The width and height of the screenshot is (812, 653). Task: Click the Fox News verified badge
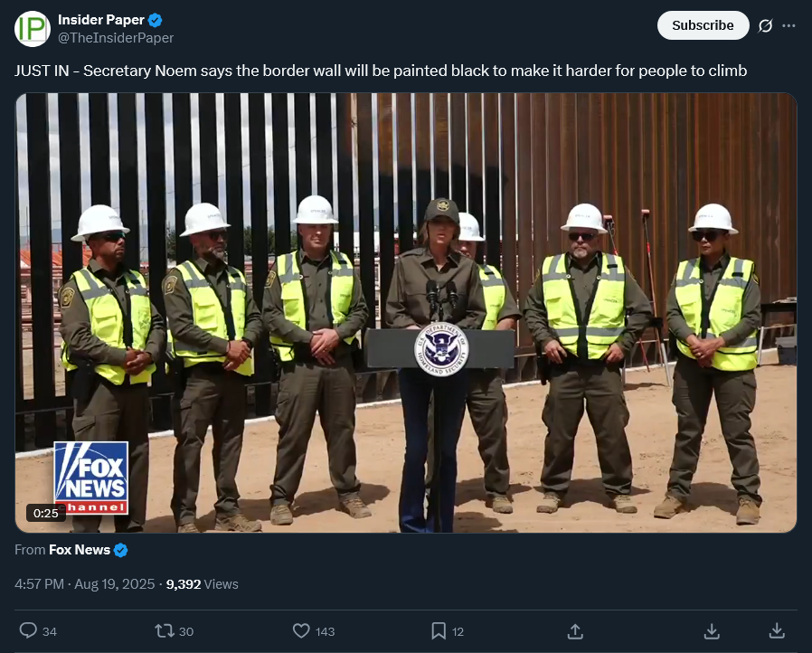tap(120, 550)
